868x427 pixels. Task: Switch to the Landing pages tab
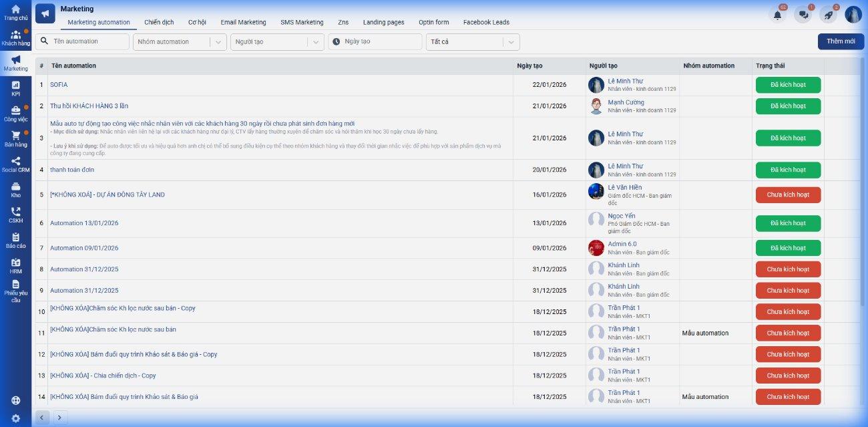point(383,23)
